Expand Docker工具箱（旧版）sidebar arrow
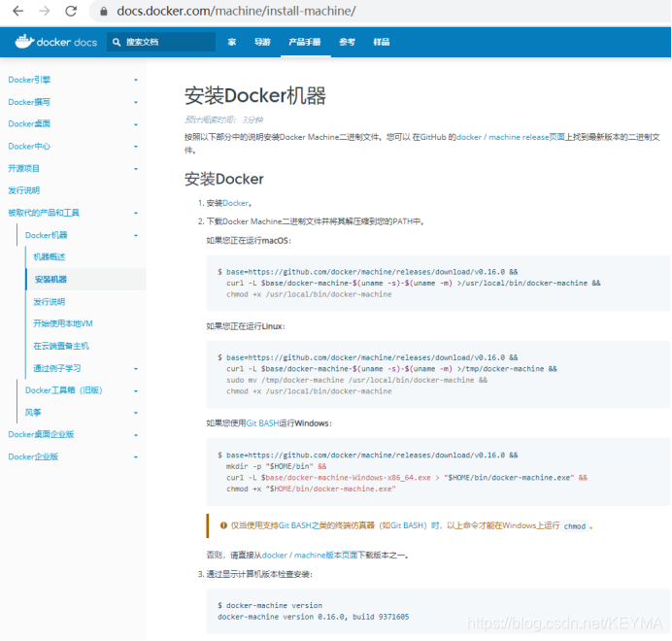Image resolution: width=672 pixels, height=641 pixels. [136, 391]
